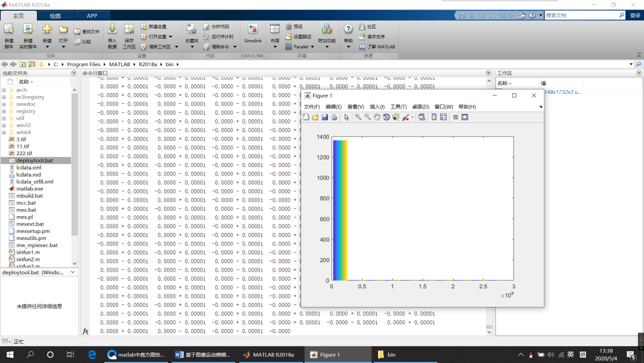Click the browse for folder icon

pyautogui.click(x=32, y=64)
